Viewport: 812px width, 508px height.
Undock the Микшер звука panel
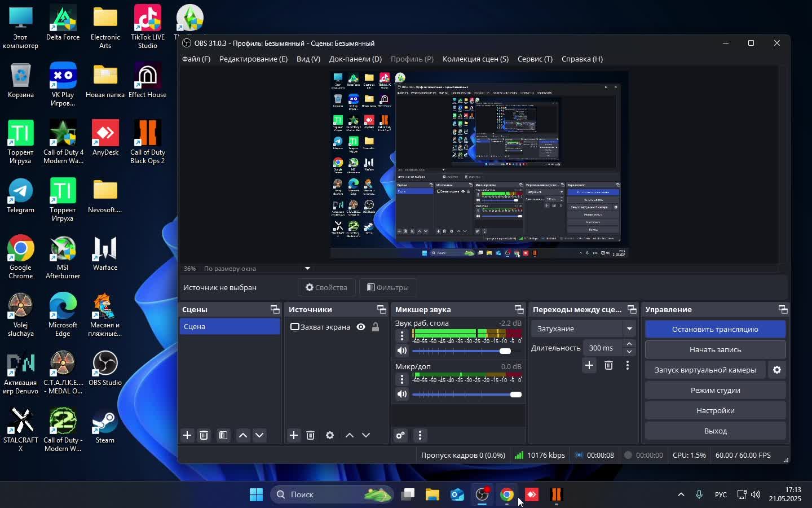click(x=519, y=309)
